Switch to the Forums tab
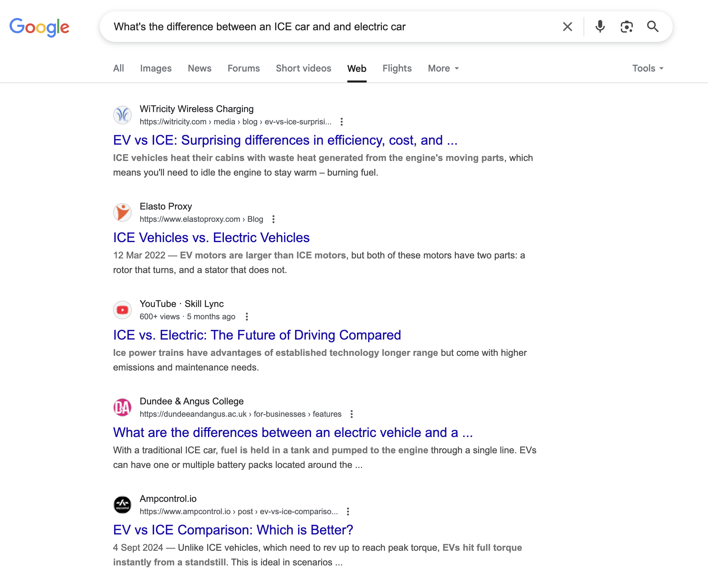 (244, 69)
